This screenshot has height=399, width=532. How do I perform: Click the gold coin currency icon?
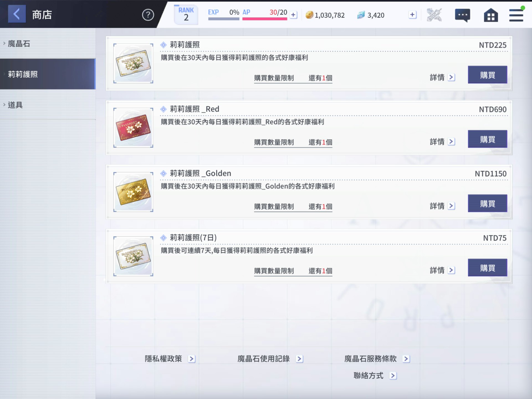(x=310, y=15)
